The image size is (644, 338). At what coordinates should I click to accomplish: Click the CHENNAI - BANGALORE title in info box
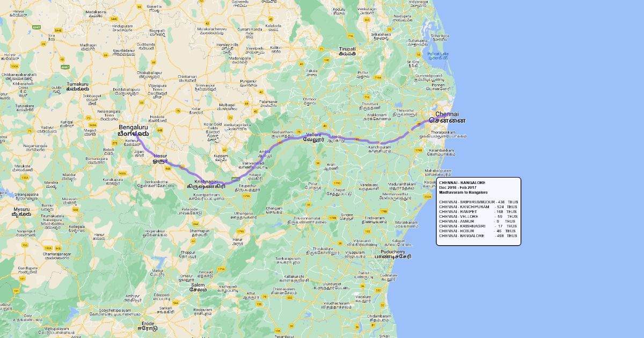click(462, 182)
